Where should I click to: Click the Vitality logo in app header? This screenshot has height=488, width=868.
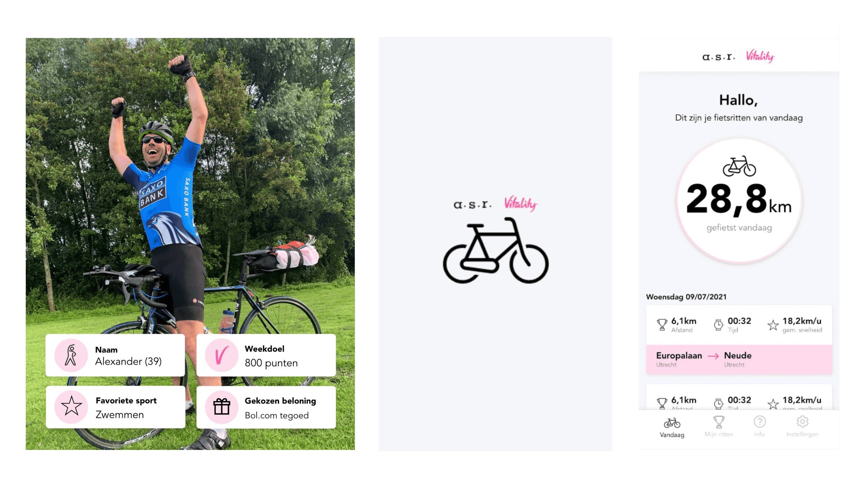click(x=760, y=56)
